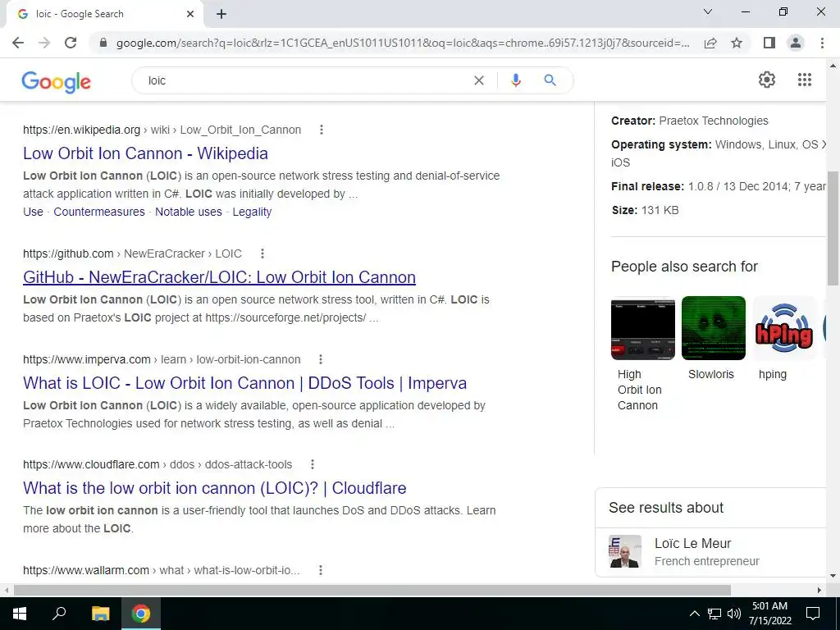Click the 'Praetox Technologies' creator text
The height and width of the screenshot is (630, 840).
click(x=714, y=121)
